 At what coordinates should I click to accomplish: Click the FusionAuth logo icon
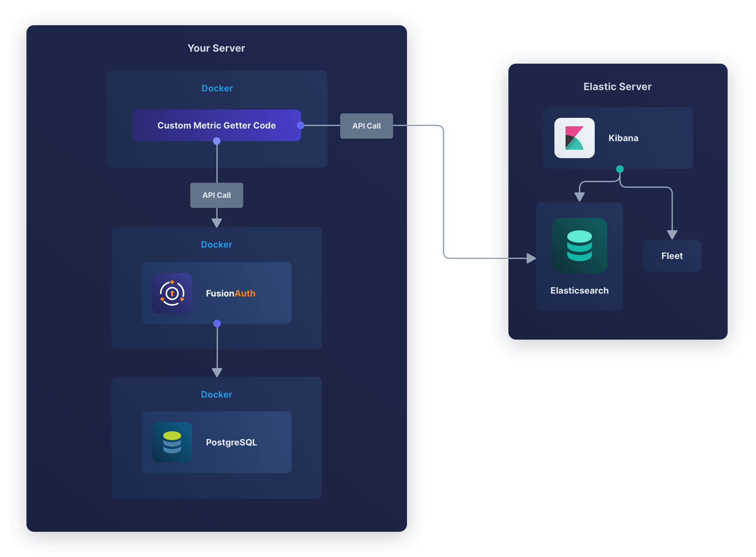(x=172, y=293)
